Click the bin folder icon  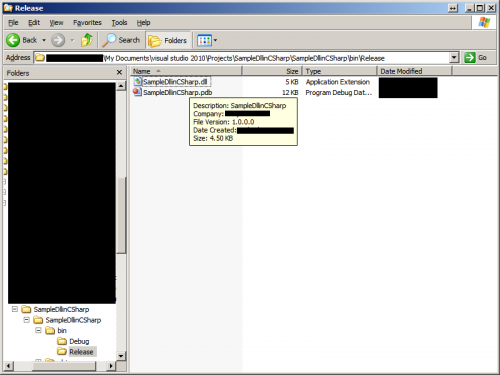coord(50,330)
